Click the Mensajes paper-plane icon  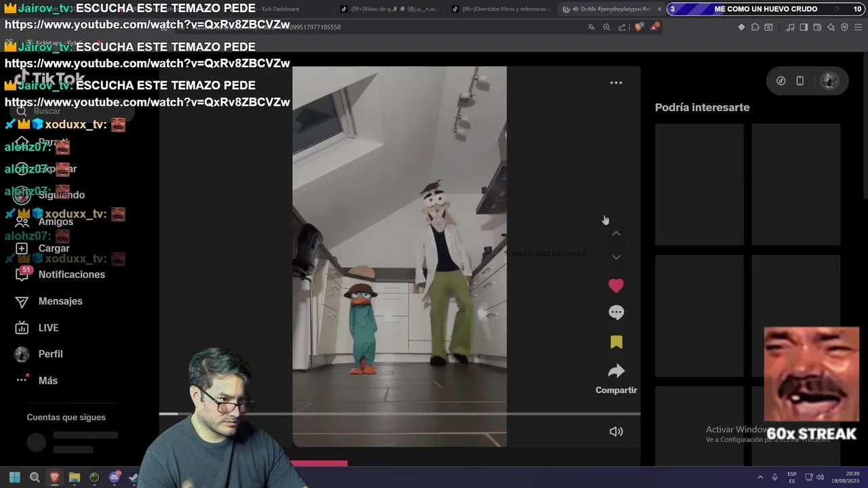pyautogui.click(x=22, y=302)
